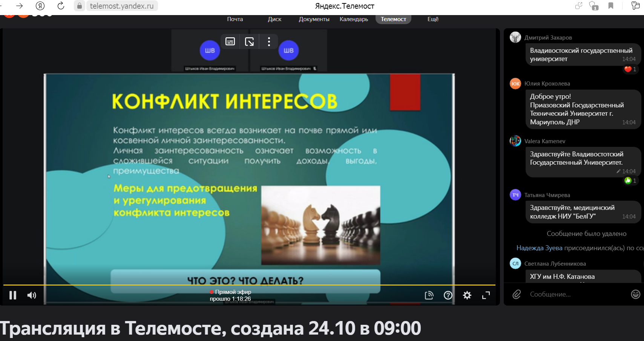This screenshot has height=341, width=644.
Task: Open the Календарь link
Action: point(354,19)
